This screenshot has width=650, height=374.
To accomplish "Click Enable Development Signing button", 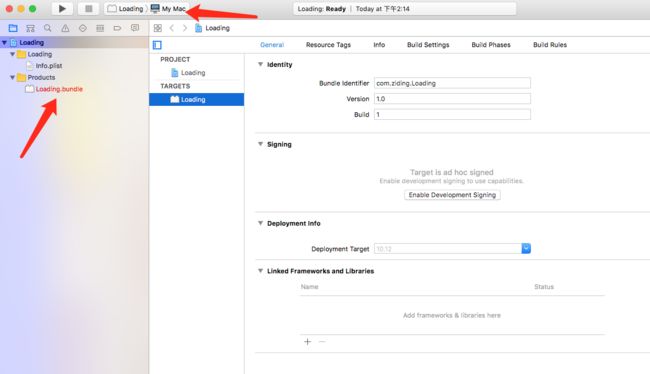I will pyautogui.click(x=452, y=195).
